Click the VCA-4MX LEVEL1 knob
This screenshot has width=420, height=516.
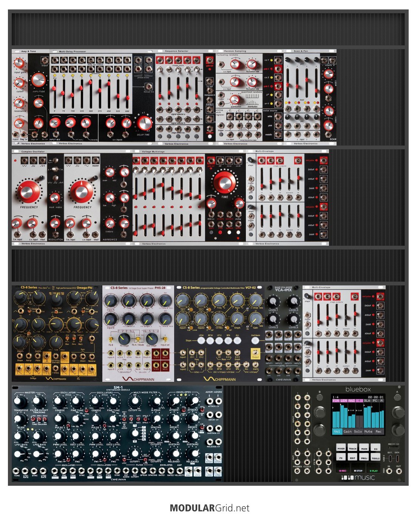point(273,302)
